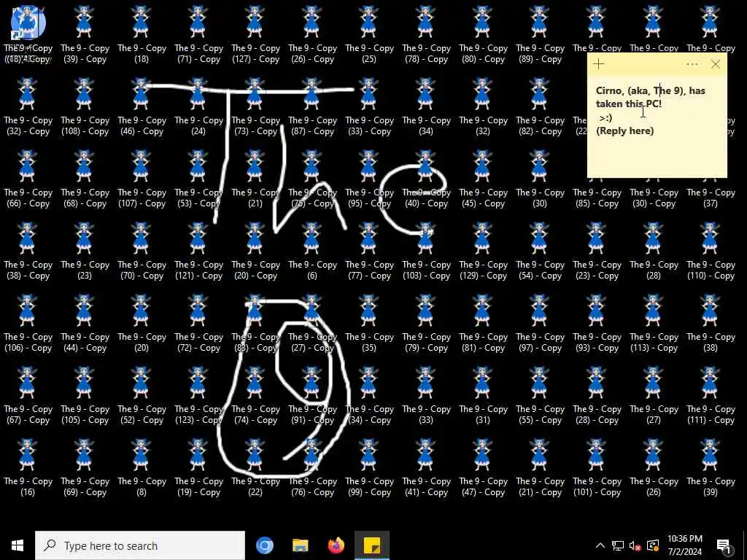This screenshot has height=560, width=747.
Task: Choose the 'The 9 - Copy (72) - Copy' file
Action: point(198,324)
